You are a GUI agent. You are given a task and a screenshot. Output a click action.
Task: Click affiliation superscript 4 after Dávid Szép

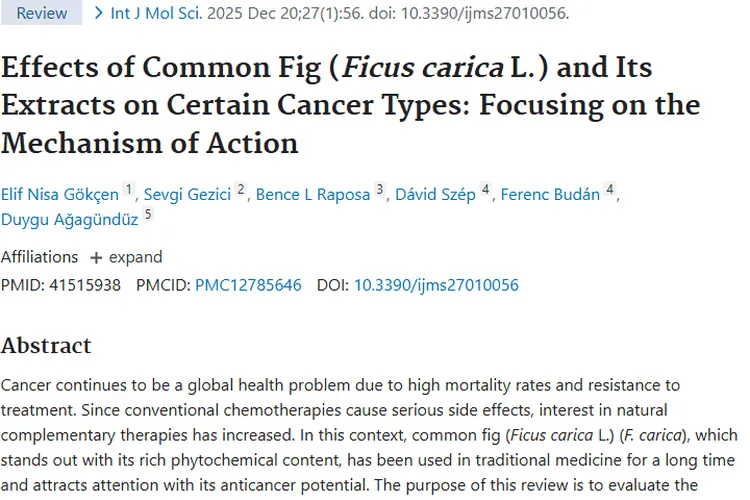pos(485,189)
